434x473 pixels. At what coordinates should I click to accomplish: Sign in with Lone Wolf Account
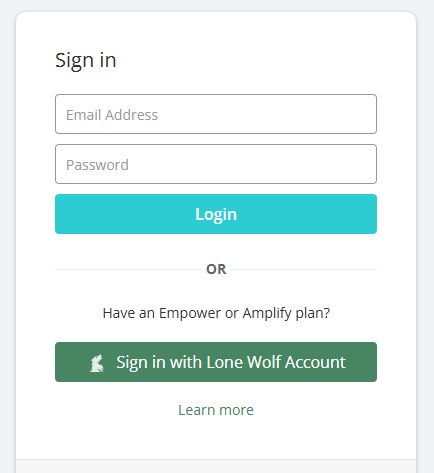tap(216, 362)
